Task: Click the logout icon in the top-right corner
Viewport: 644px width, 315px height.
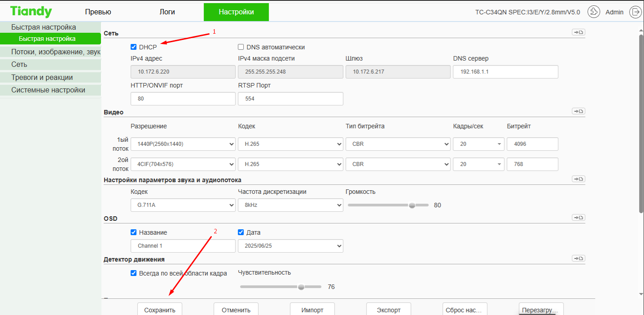Action: coord(635,12)
